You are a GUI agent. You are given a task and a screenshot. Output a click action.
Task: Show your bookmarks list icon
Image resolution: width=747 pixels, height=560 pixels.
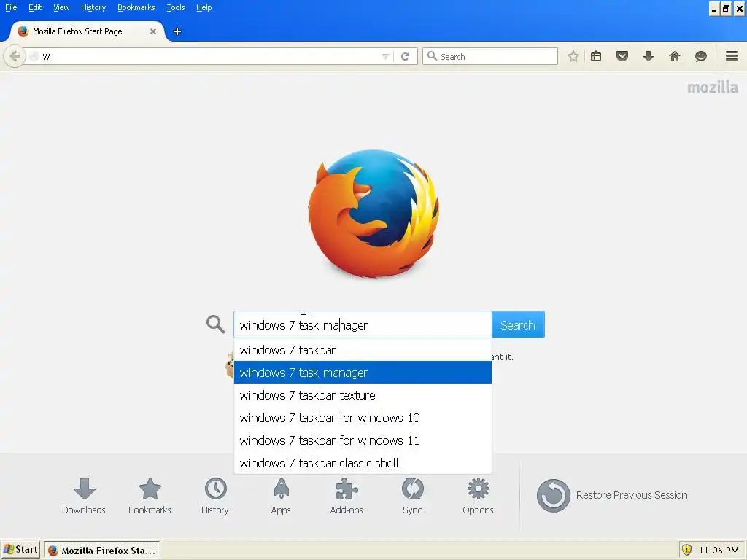tap(596, 57)
